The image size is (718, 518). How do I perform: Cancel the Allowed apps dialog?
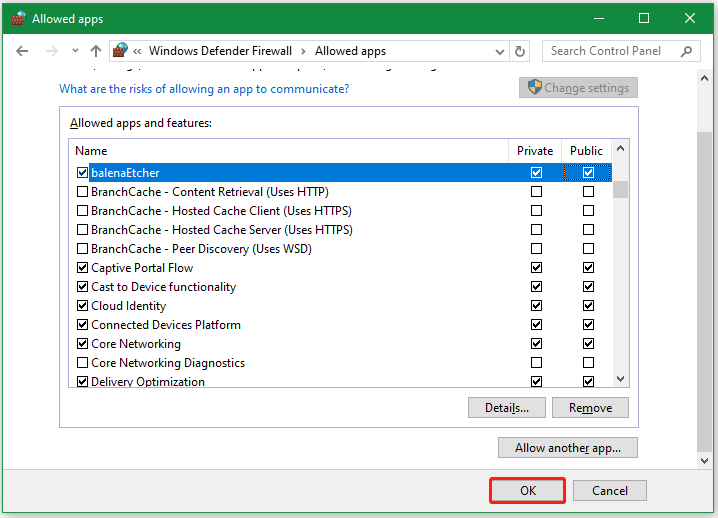(x=610, y=491)
